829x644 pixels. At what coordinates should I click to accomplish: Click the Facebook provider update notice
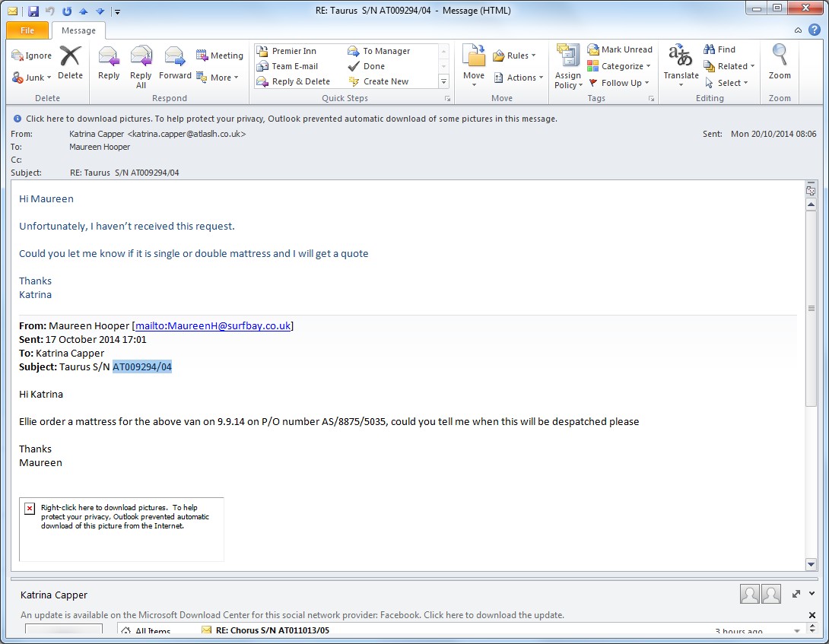click(292, 615)
